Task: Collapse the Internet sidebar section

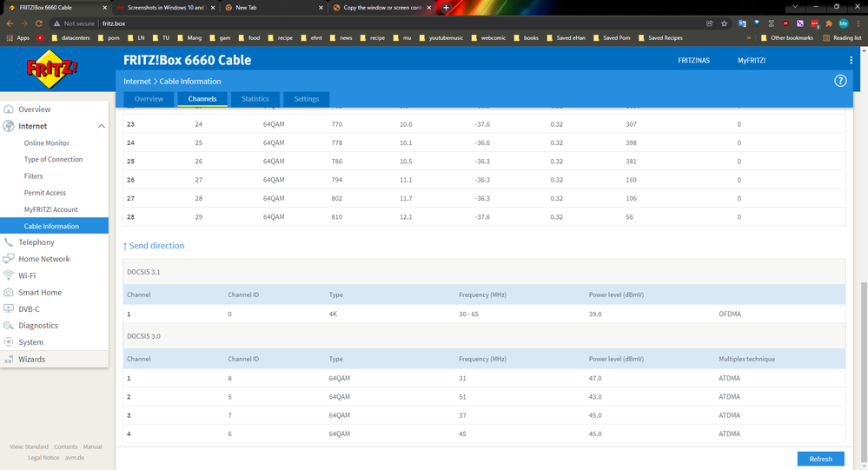Action: pyautogui.click(x=102, y=126)
